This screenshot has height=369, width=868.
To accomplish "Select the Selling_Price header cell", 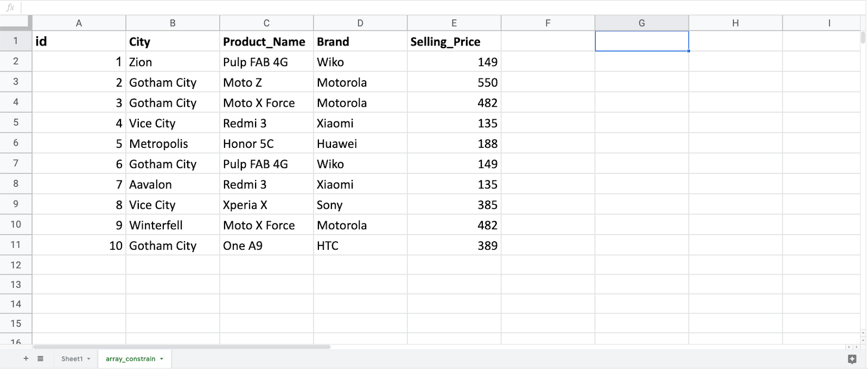I will click(x=454, y=42).
